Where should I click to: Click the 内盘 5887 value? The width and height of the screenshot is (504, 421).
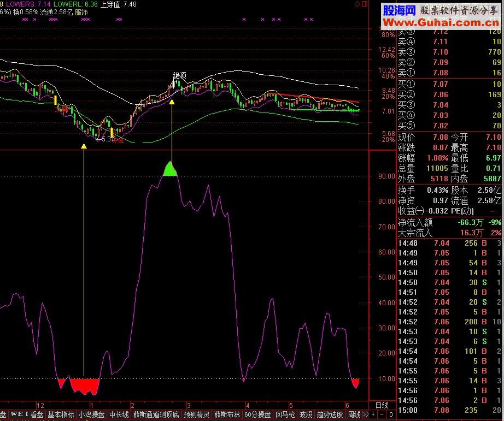pyautogui.click(x=493, y=179)
